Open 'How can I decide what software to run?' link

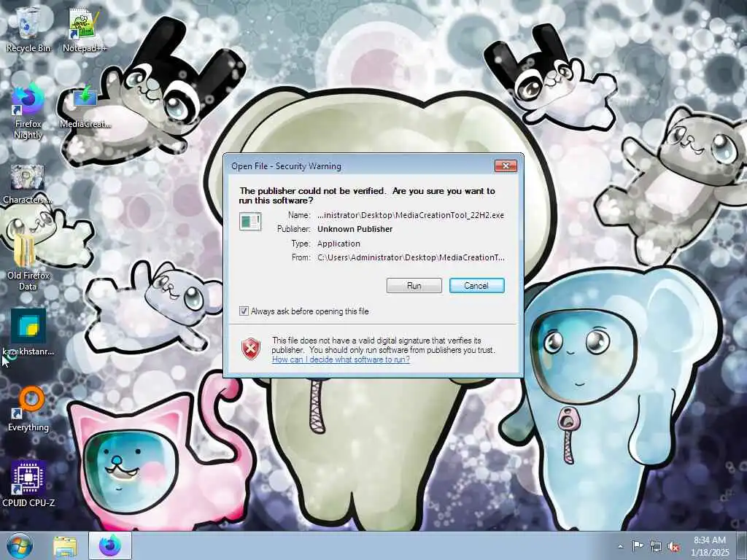341,359
